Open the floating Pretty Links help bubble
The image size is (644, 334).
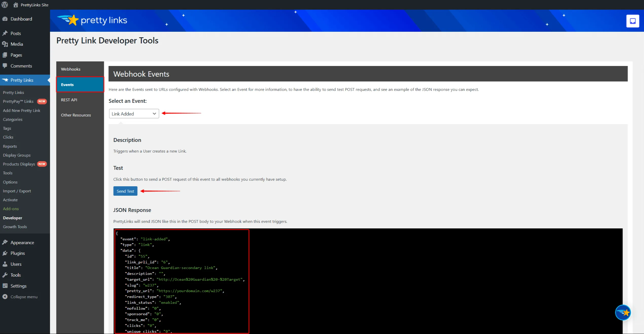pos(623,312)
